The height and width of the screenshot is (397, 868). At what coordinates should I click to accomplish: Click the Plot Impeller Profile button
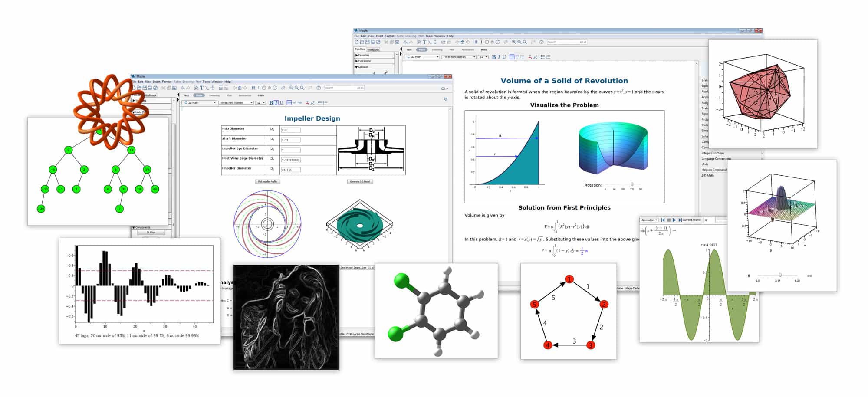[268, 182]
